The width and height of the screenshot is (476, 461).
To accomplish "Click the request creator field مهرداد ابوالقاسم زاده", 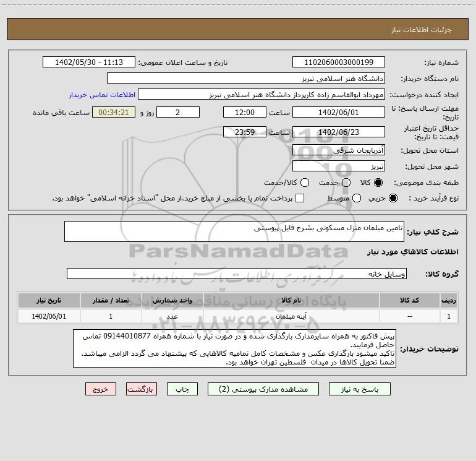I will coord(261,95).
